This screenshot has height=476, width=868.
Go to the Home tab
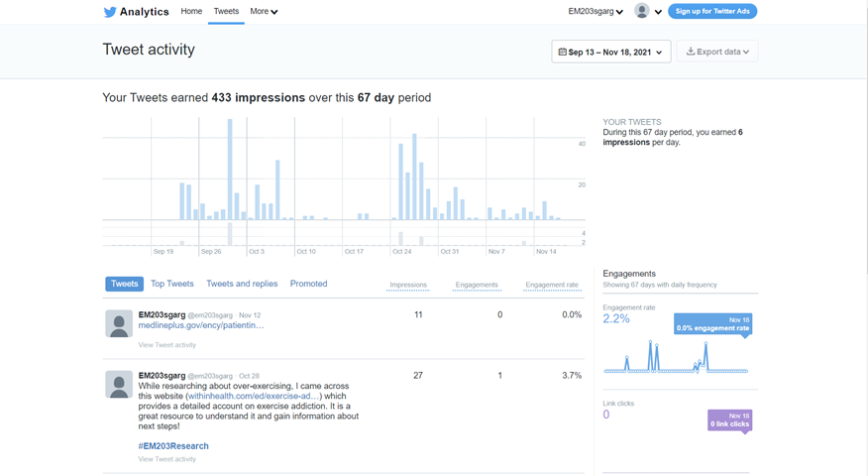[191, 11]
